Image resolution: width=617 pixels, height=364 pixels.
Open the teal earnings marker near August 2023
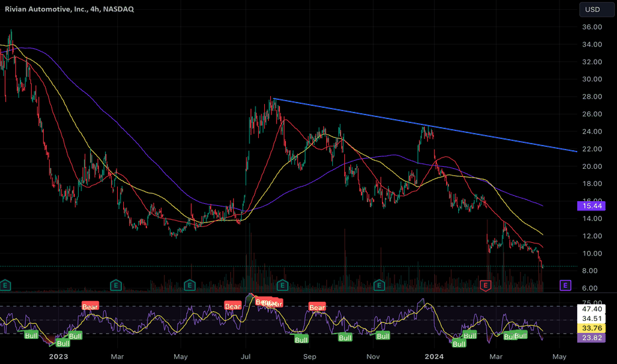point(282,285)
